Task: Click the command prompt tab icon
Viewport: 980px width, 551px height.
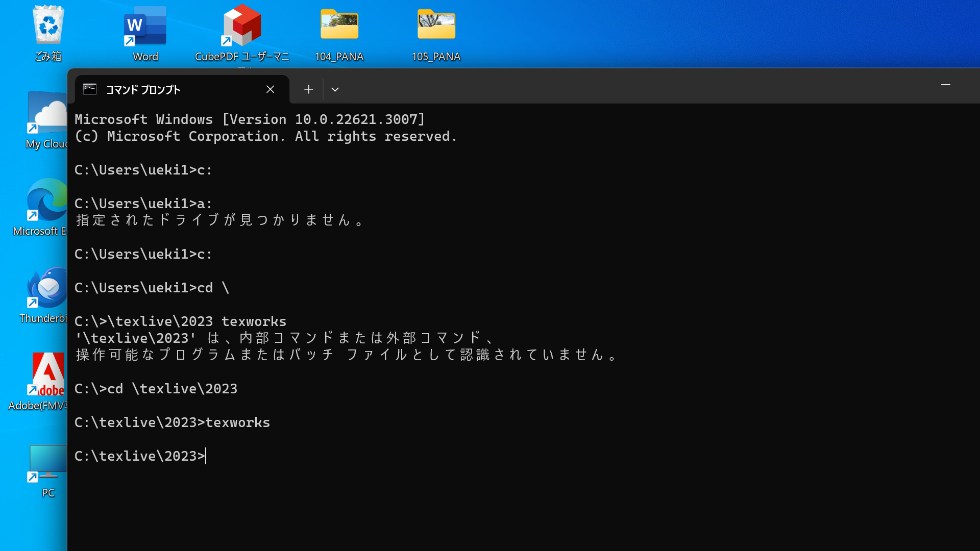Action: pyautogui.click(x=89, y=89)
